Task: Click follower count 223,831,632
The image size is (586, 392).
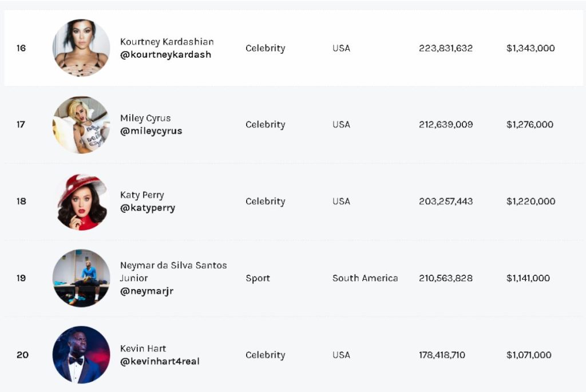Action: click(445, 48)
